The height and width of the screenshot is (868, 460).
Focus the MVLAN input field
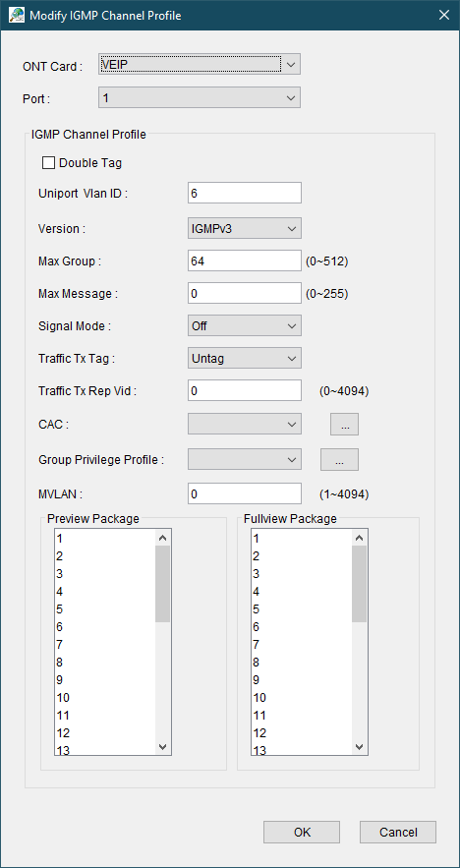245,493
